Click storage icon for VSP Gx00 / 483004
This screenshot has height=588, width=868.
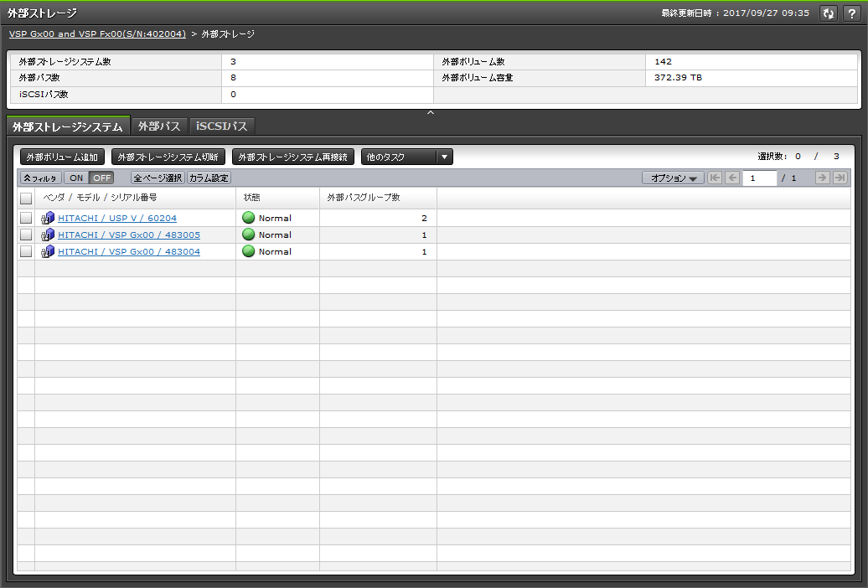coord(48,251)
